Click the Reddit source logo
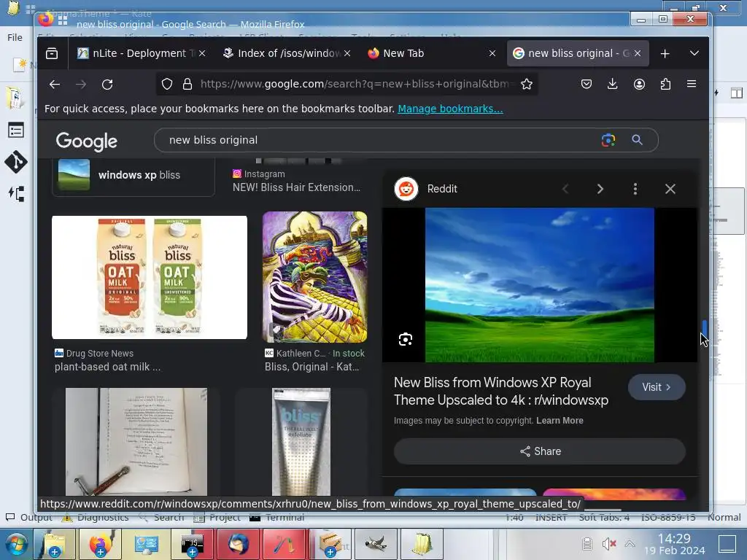Viewport: 747px width, 560px height. (406, 189)
